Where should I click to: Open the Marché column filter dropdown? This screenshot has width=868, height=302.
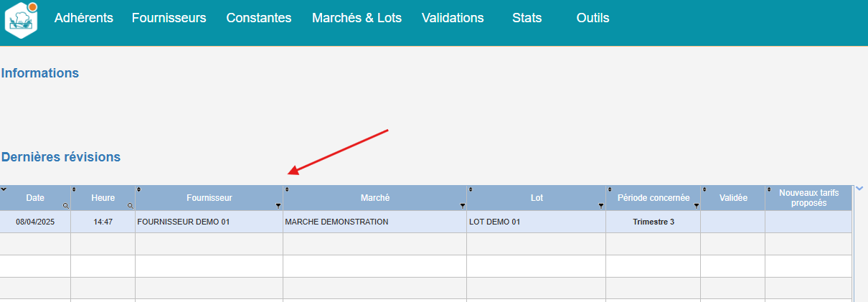pos(462,206)
